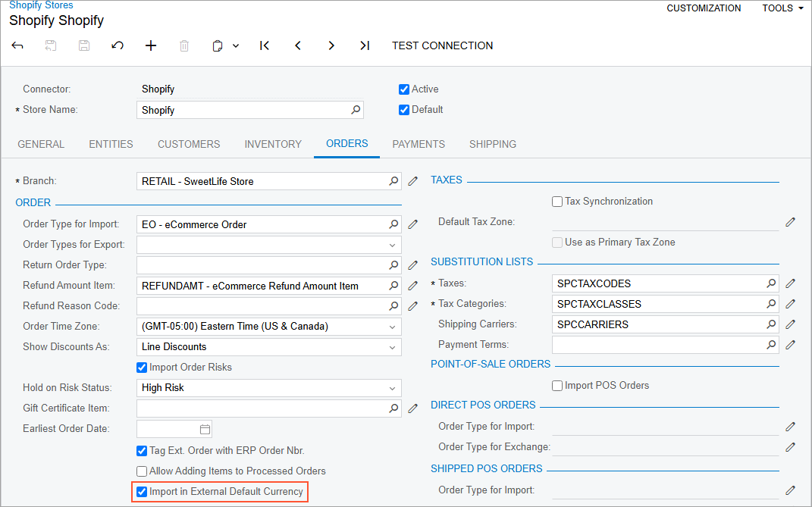Image resolution: width=812 pixels, height=507 pixels.
Task: Switch to the INVENTORY tab
Action: [x=273, y=144]
